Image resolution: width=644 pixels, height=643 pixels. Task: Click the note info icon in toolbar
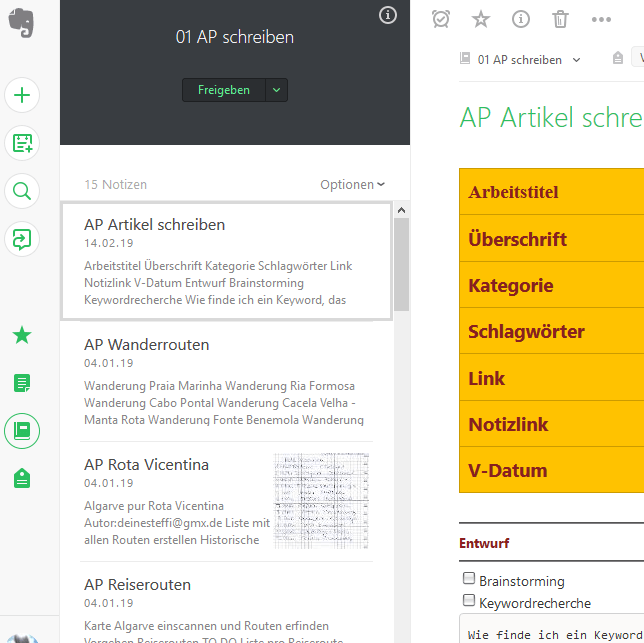pos(520,18)
